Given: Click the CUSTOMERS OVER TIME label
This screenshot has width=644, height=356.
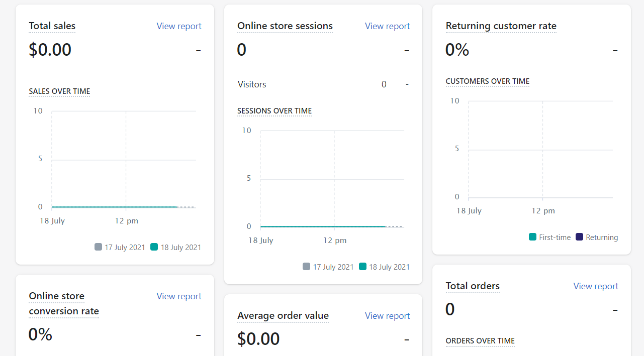Looking at the screenshot, I should (488, 81).
